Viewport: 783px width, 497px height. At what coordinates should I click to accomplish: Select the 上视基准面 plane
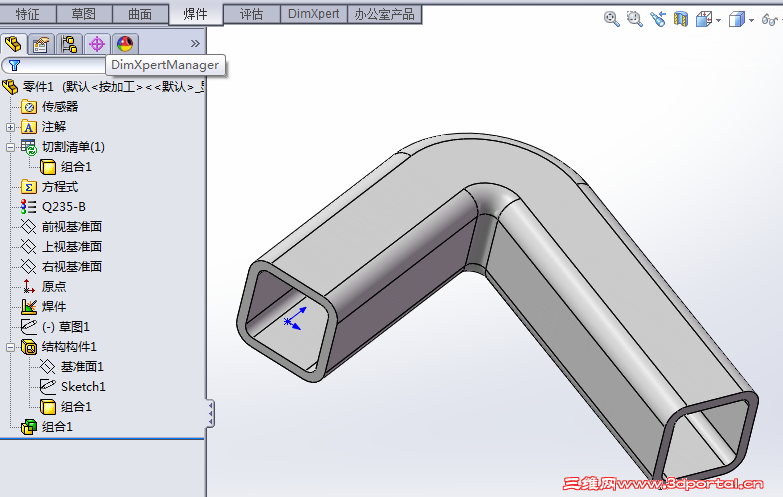click(72, 247)
